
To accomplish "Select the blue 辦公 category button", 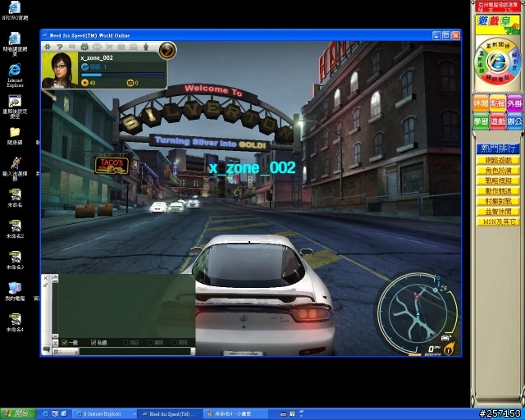I will point(514,121).
